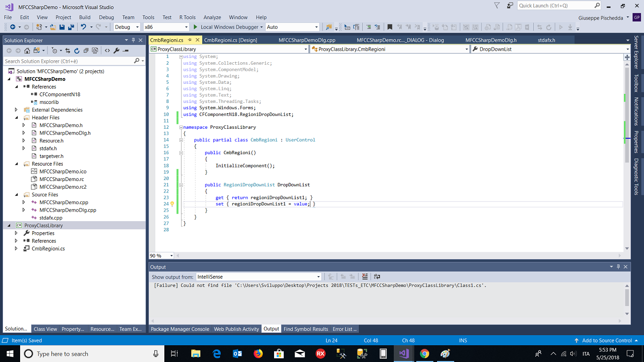This screenshot has height=362, width=644.
Task: Open the R Tools menu
Action: pyautogui.click(x=187, y=17)
